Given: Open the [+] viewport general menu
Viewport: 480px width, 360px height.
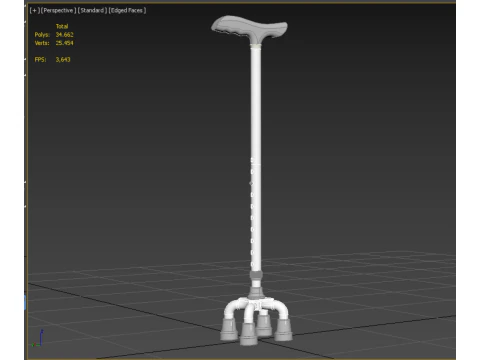Looking at the screenshot, I should 34,10.
